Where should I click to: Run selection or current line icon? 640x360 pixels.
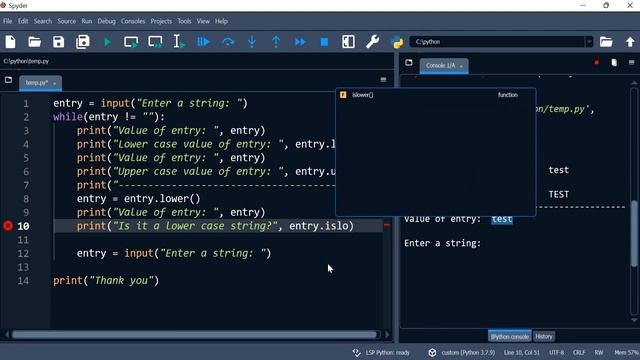point(178,42)
